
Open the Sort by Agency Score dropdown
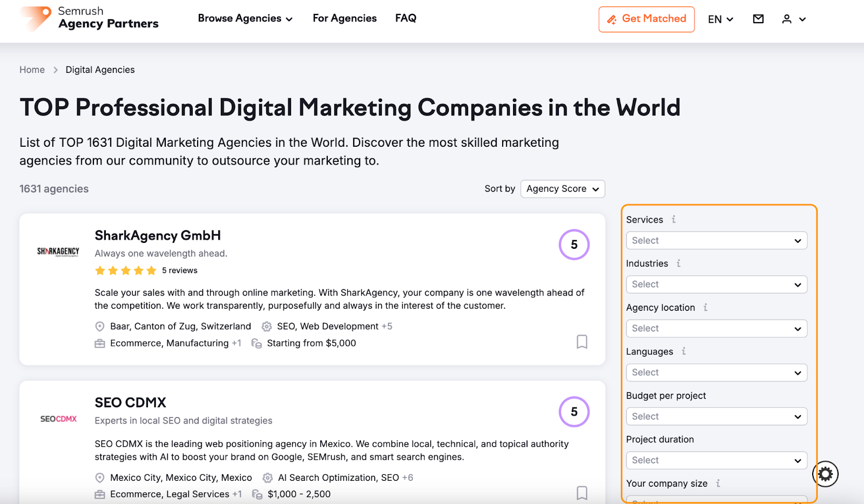pos(562,189)
